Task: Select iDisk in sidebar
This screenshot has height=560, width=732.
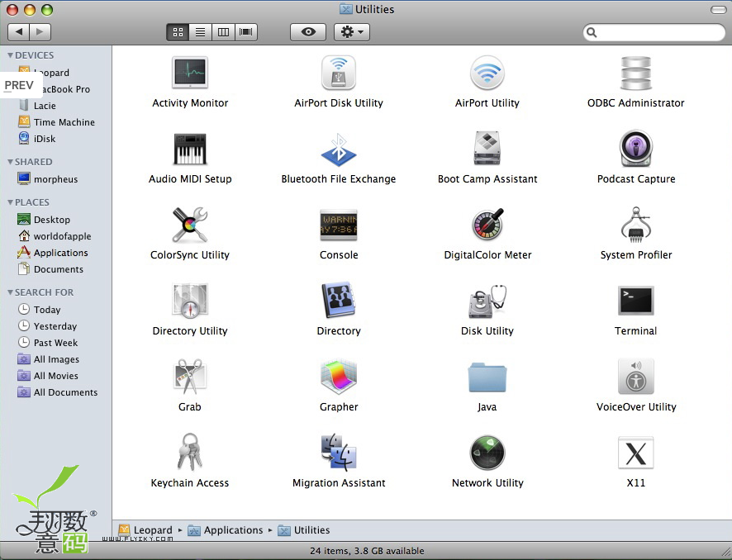Action: (x=56, y=139)
